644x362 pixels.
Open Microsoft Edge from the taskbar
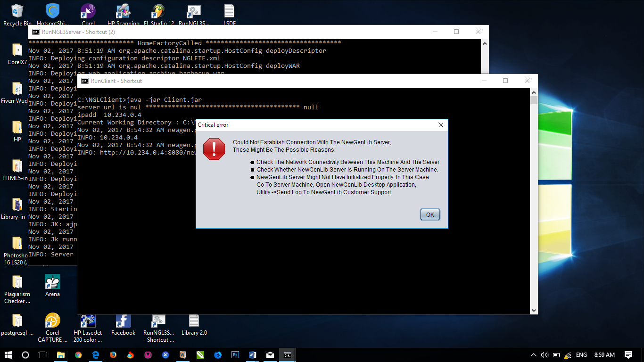(96, 355)
